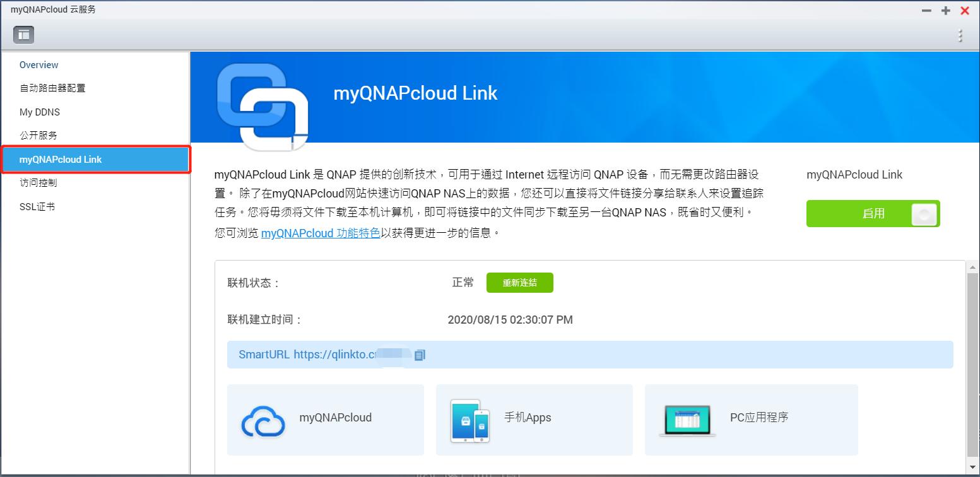This screenshot has width=980, height=477.
Task: Open the 手机Apps card
Action: click(534, 420)
